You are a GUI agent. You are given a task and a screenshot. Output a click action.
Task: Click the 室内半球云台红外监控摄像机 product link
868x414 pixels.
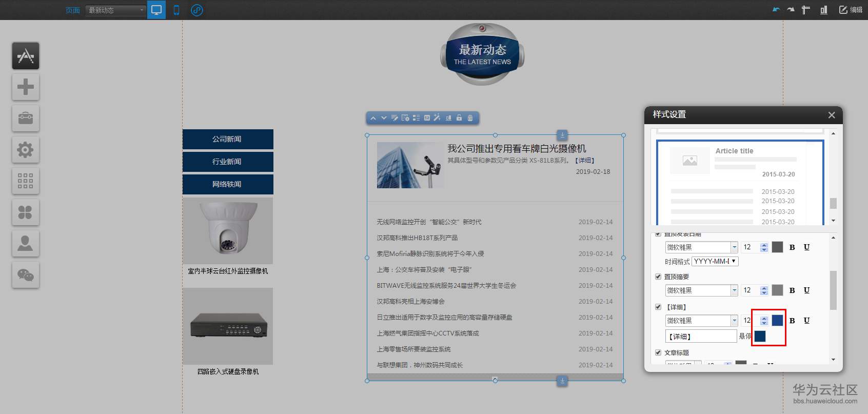[228, 271]
